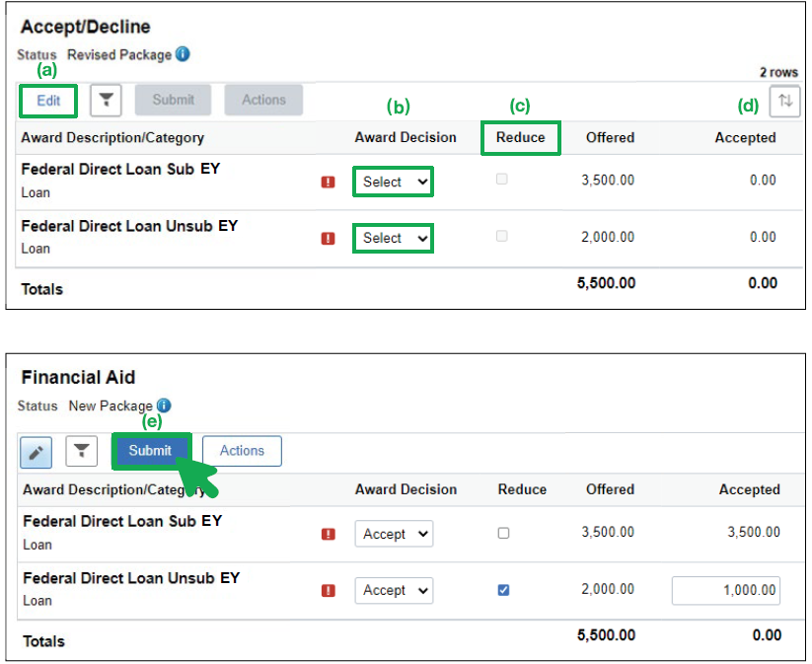Click the Accepted amount field showing 1,000.00
This screenshot has width=812, height=664.
[x=726, y=590]
